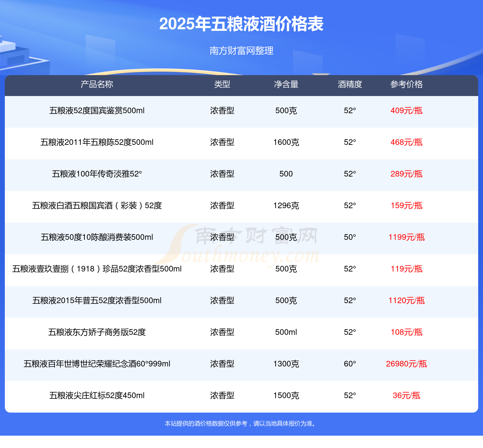Select the 酒精度 column header
The width and height of the screenshot is (483, 448).
click(350, 84)
